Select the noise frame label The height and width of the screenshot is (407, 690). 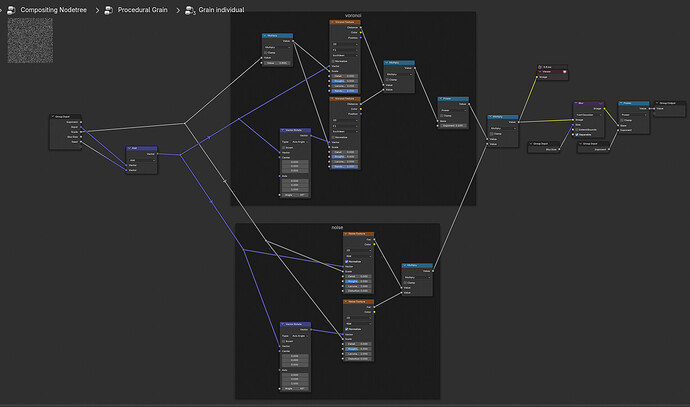tap(337, 227)
